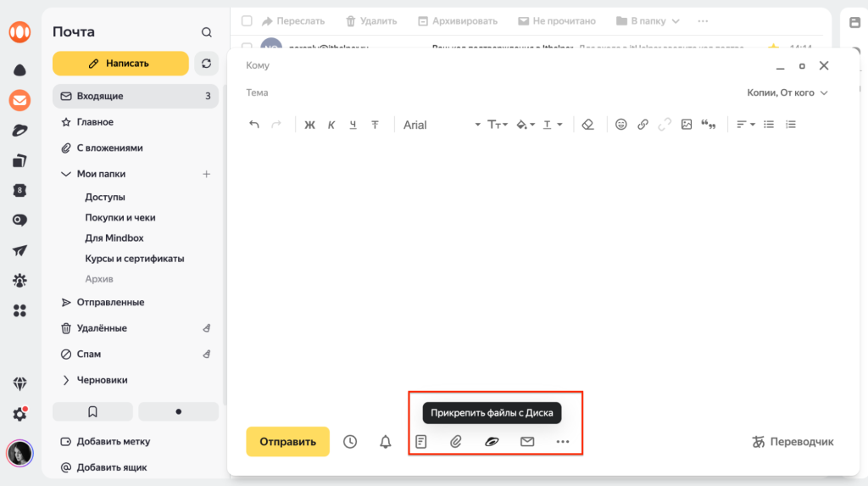Open the scheduled send clock icon
The height and width of the screenshot is (486, 868).
(350, 442)
